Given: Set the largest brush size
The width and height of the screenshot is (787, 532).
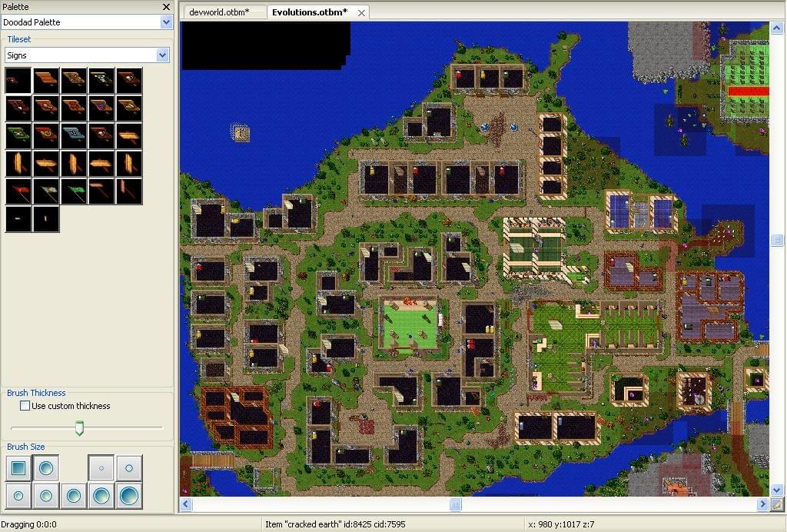Looking at the screenshot, I should coord(128,495).
